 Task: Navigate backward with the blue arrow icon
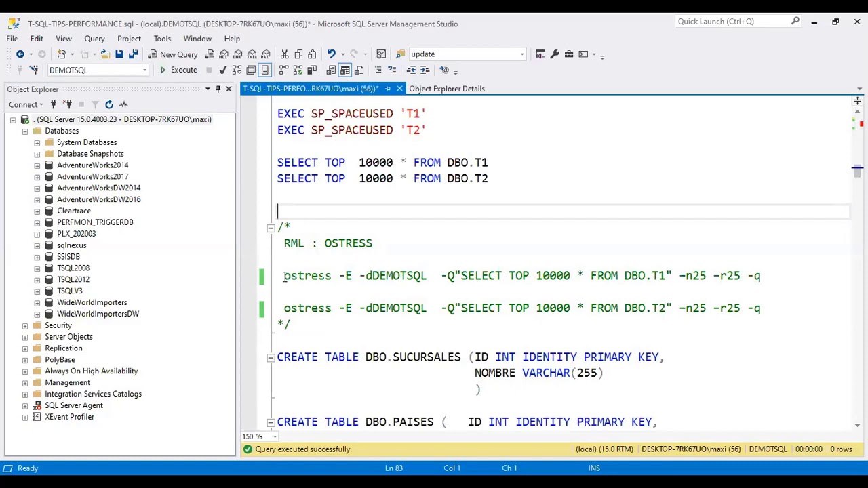click(20, 54)
